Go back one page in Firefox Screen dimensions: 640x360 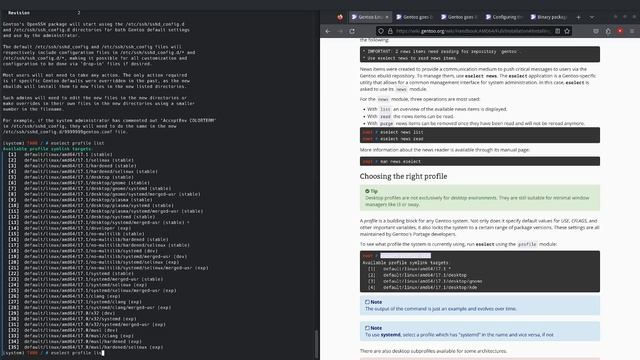[x=328, y=31]
